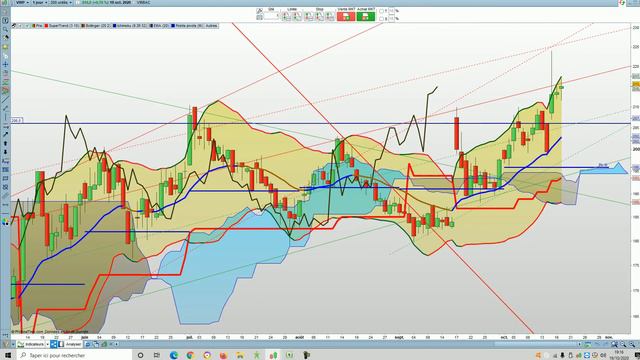The image size is (640, 360).
Task: Open the '200 unités' units dropdown
Action: pyautogui.click(x=61, y=2)
